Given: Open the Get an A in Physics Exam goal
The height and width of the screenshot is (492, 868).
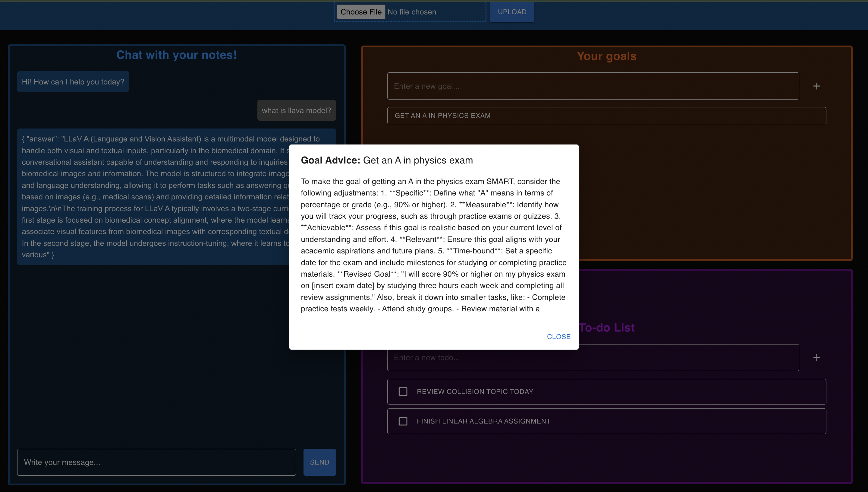Looking at the screenshot, I should click(606, 116).
